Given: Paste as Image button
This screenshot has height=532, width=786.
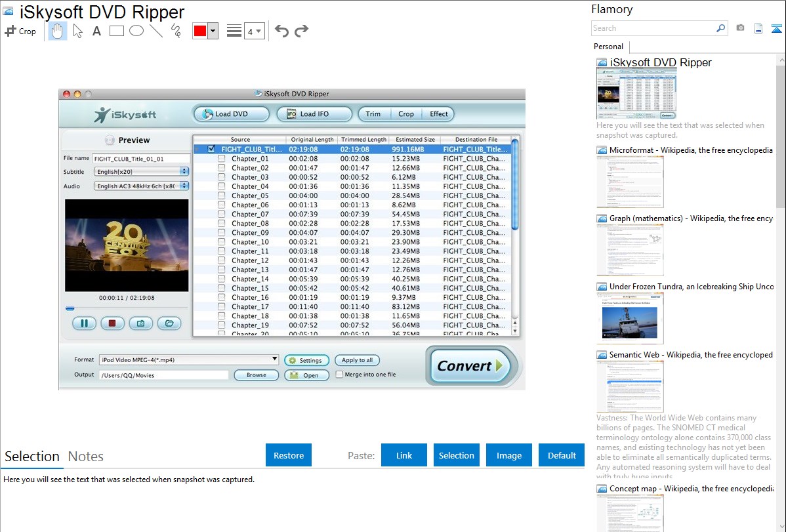Looking at the screenshot, I should (x=508, y=455).
